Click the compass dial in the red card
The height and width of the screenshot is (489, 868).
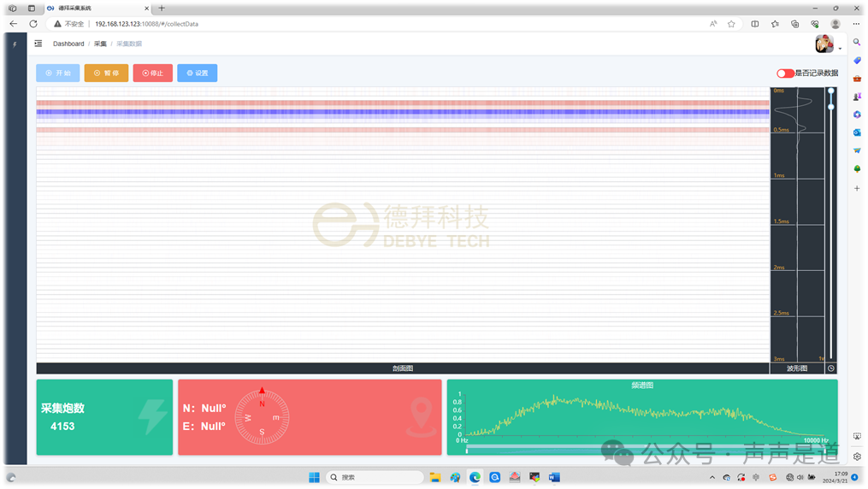pyautogui.click(x=262, y=417)
